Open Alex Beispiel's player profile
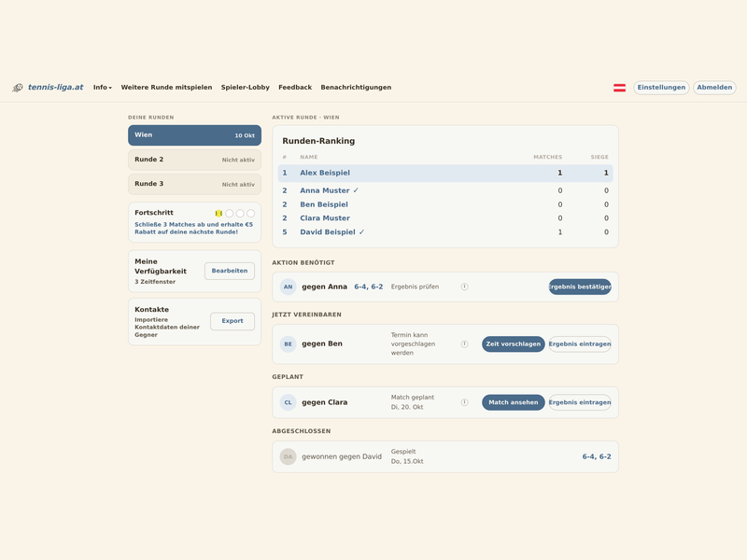747x560 pixels. pos(325,173)
